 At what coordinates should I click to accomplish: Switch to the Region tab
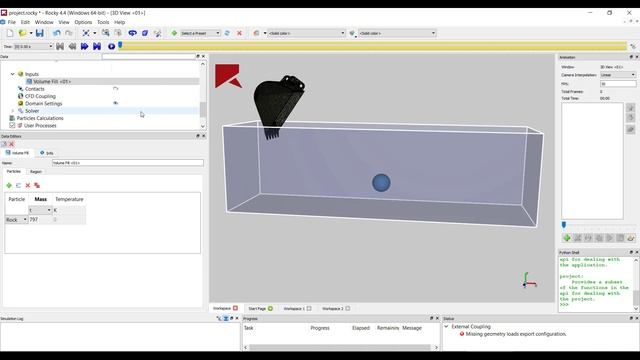[x=36, y=171]
